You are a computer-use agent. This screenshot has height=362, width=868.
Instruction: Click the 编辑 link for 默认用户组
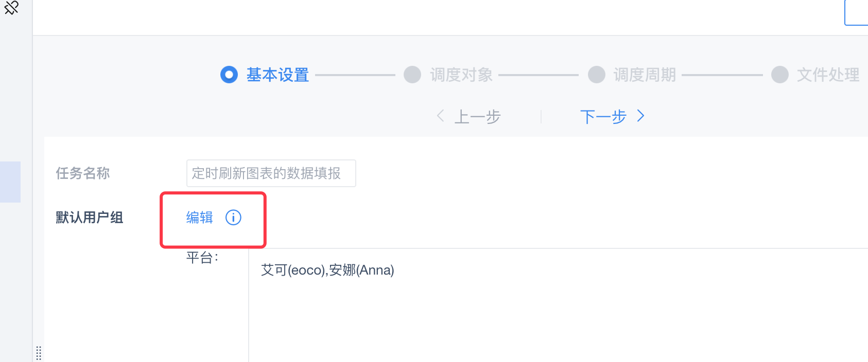(x=200, y=218)
